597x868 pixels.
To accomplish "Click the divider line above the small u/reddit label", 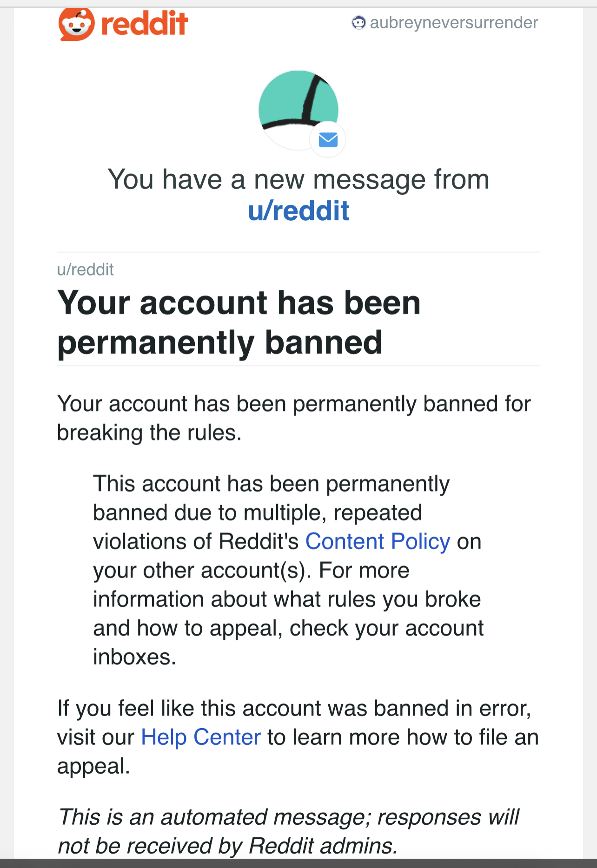I will pyautogui.click(x=298, y=252).
